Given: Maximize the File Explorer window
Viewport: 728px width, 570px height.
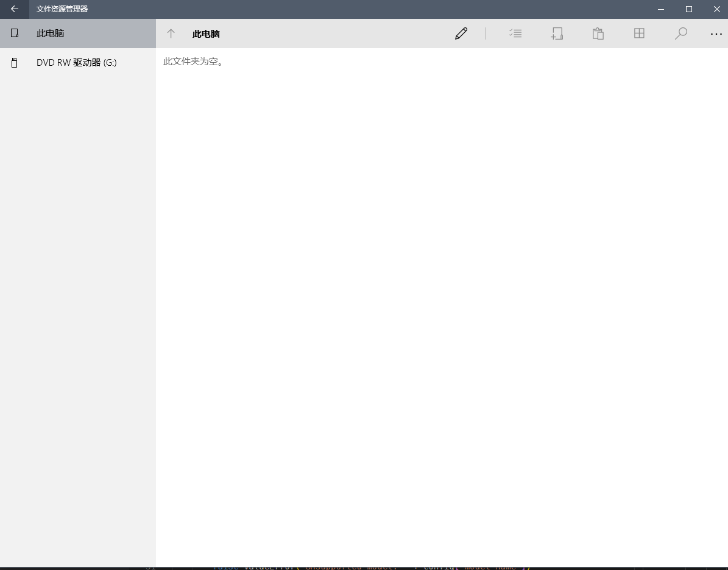Looking at the screenshot, I should [x=689, y=9].
